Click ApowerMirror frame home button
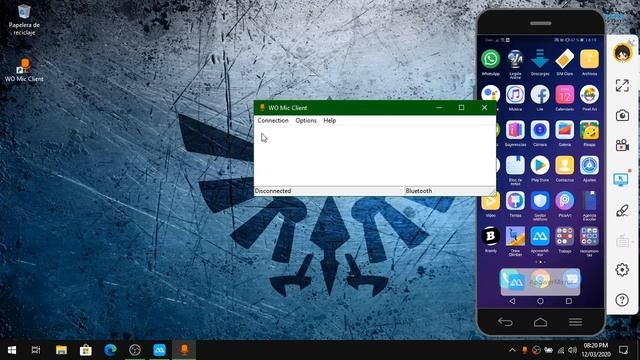The width and height of the screenshot is (640, 360). [540, 322]
